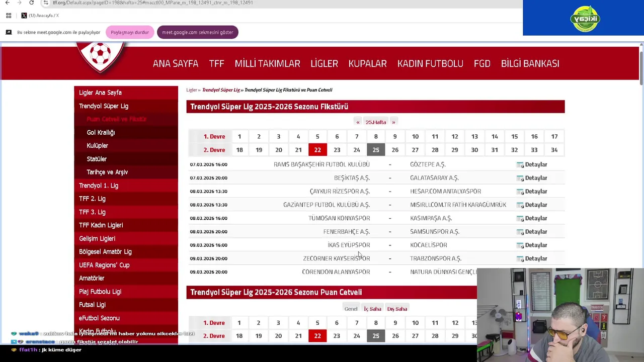The image size is (644, 362).
Task: Open Detaylar icon for Kayserispor–Trabzonspor match
Action: coord(520,258)
